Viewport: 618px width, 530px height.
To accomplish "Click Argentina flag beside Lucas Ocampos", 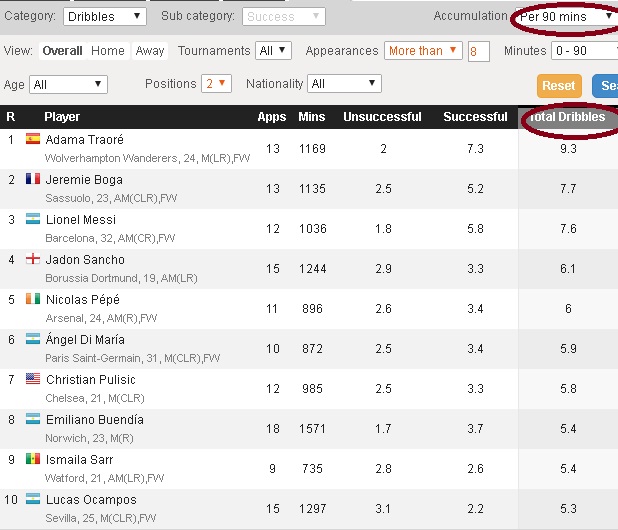I will point(33,498).
